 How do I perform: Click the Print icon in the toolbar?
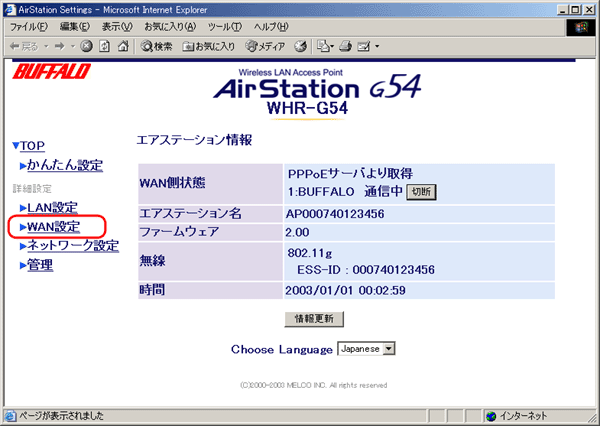click(347, 46)
